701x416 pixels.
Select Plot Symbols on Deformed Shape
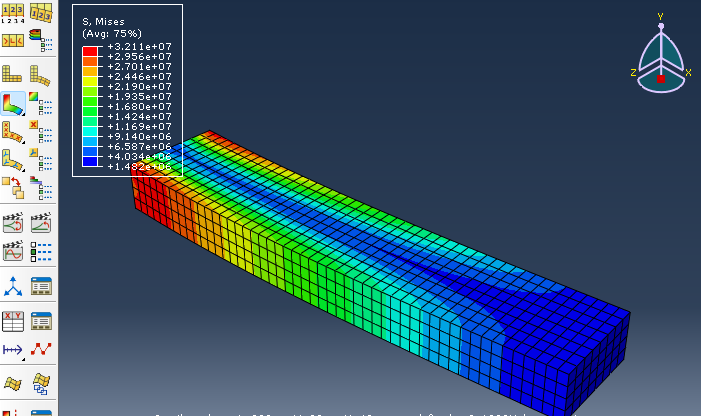pyautogui.click(x=13, y=132)
